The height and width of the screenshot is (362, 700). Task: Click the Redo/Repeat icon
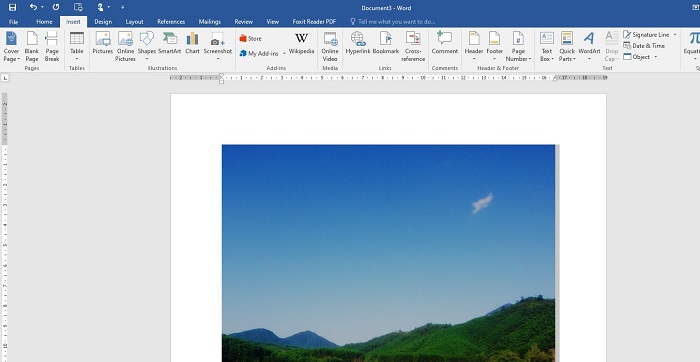56,7
